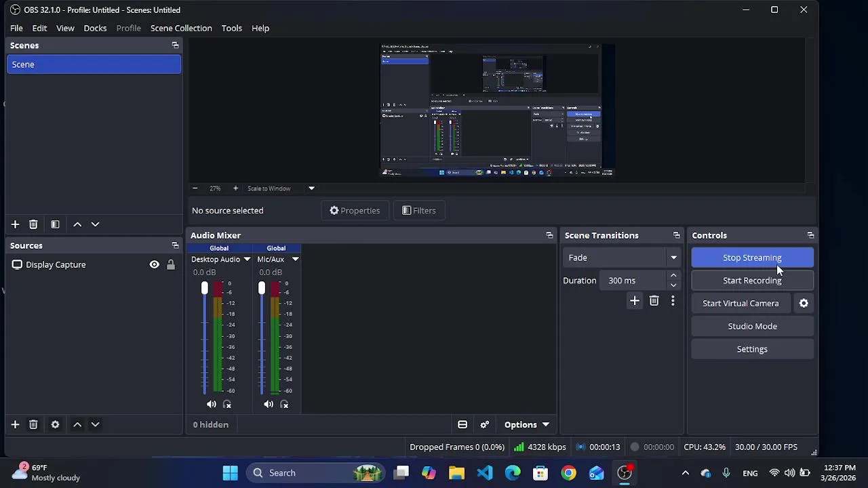Increase transition duration stepper up
Viewport: 868px width, 488px height.
pyautogui.click(x=673, y=276)
